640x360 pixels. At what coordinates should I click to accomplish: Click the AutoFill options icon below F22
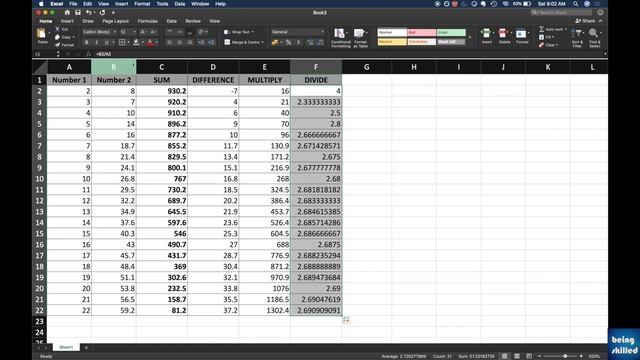pos(347,321)
